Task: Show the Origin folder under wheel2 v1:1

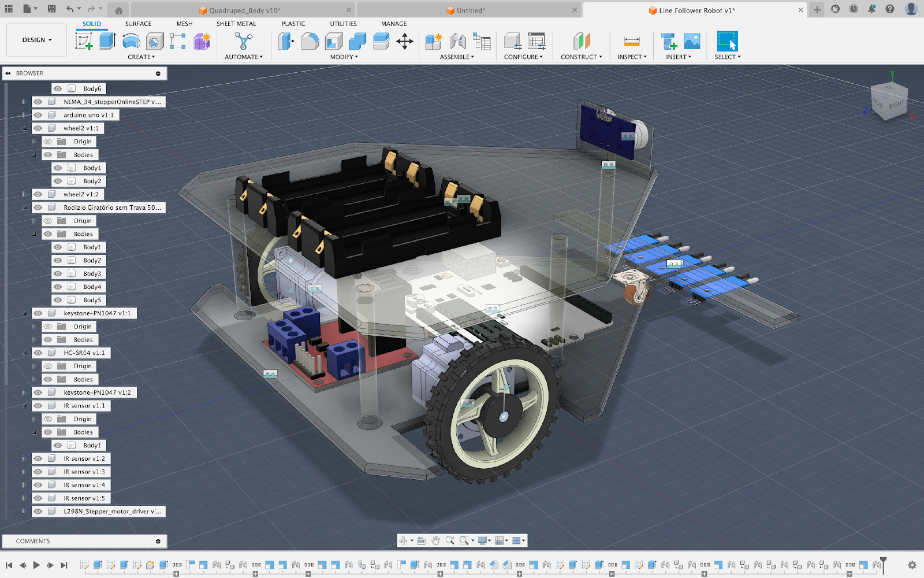Action: pos(48,142)
